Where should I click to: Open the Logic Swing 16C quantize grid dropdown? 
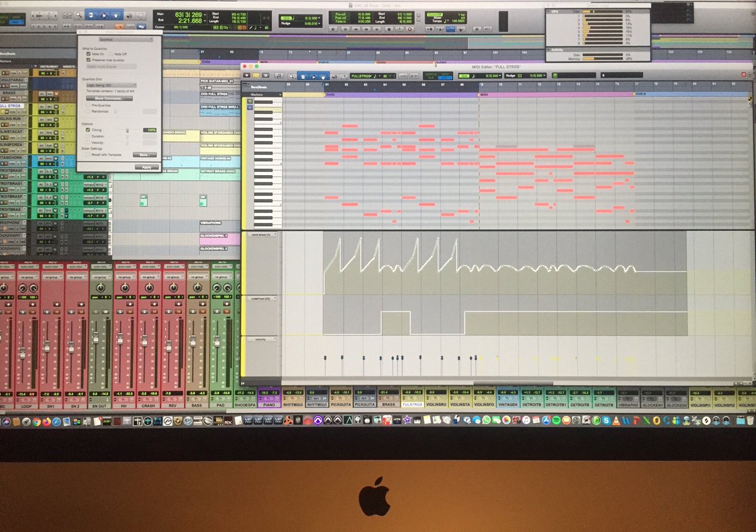click(x=111, y=84)
